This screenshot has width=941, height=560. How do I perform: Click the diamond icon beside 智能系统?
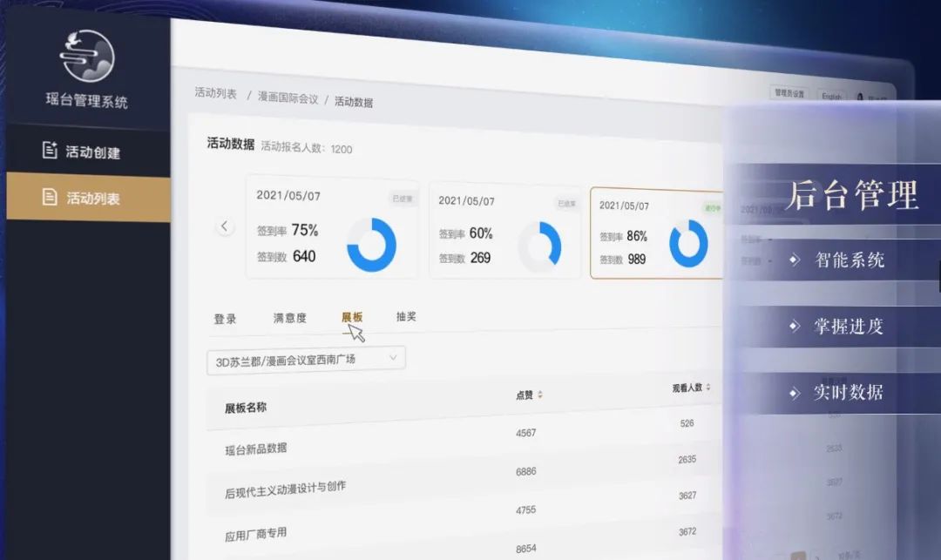coord(795,260)
